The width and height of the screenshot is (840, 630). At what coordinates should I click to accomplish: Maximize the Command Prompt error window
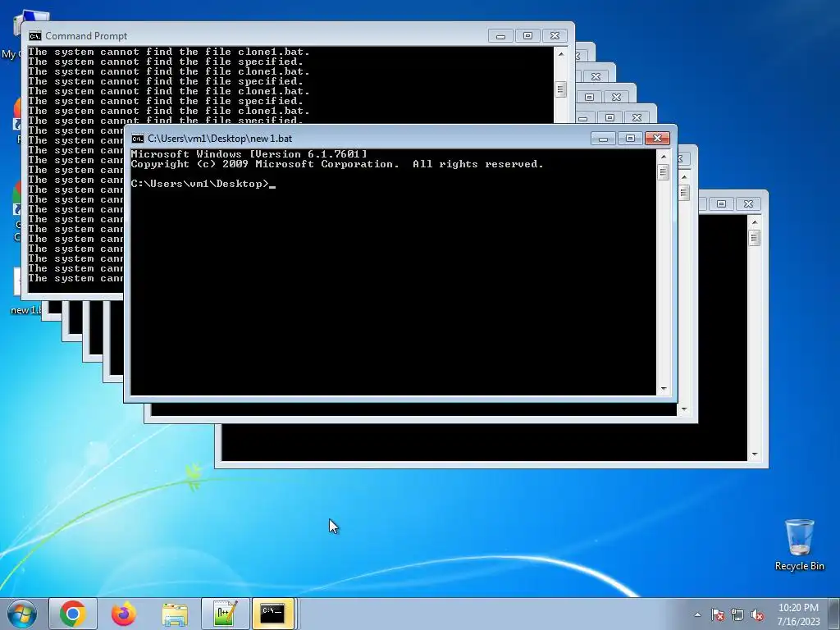point(527,36)
